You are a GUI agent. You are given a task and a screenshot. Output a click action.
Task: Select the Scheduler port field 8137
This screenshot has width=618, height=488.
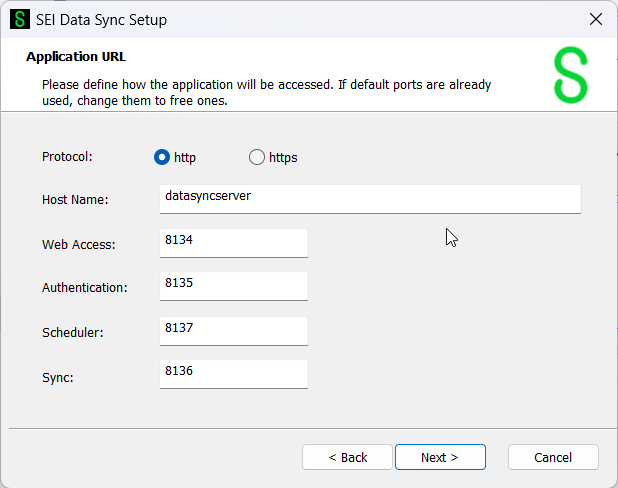233,330
